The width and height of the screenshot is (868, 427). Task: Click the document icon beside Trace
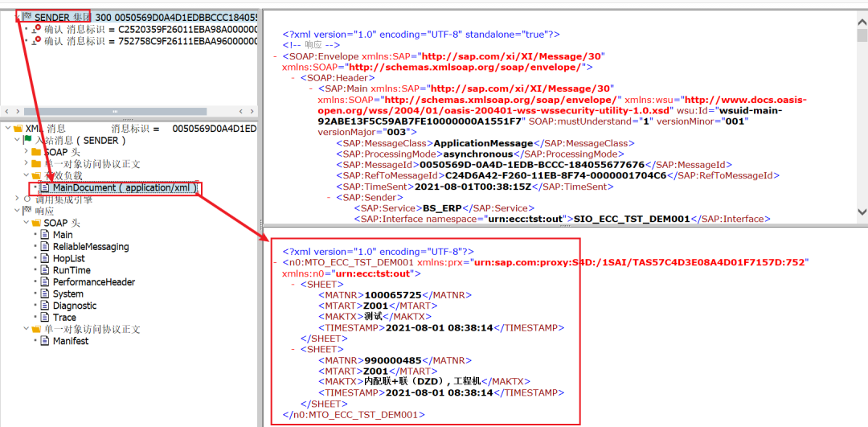tap(45, 318)
